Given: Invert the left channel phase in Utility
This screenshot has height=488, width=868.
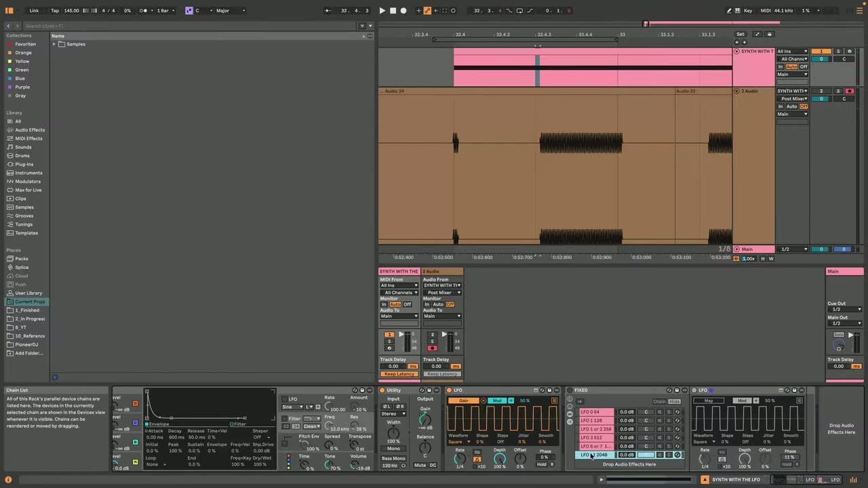Looking at the screenshot, I should click(388, 407).
